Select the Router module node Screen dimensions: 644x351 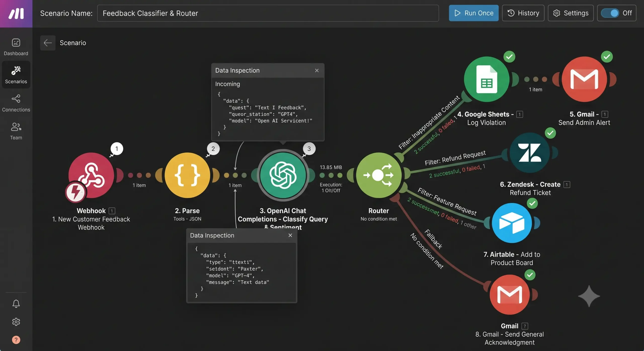coord(379,175)
